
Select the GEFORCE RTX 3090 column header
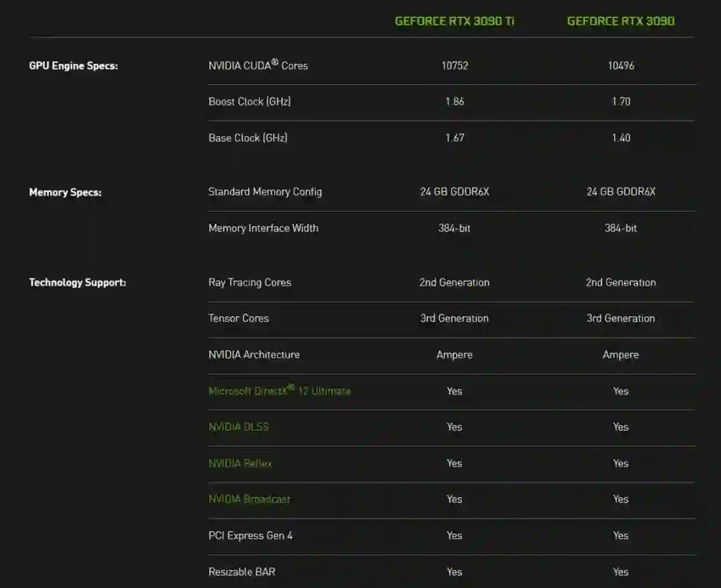pyautogui.click(x=620, y=21)
